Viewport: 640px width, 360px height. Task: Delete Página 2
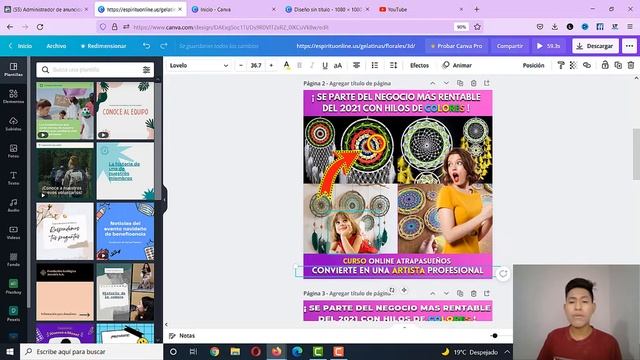(x=473, y=83)
